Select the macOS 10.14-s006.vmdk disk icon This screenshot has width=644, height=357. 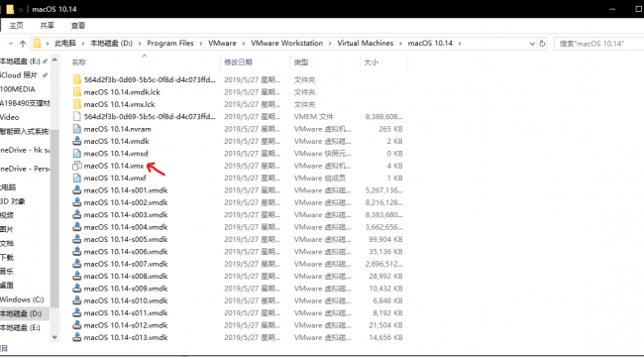[77, 252]
